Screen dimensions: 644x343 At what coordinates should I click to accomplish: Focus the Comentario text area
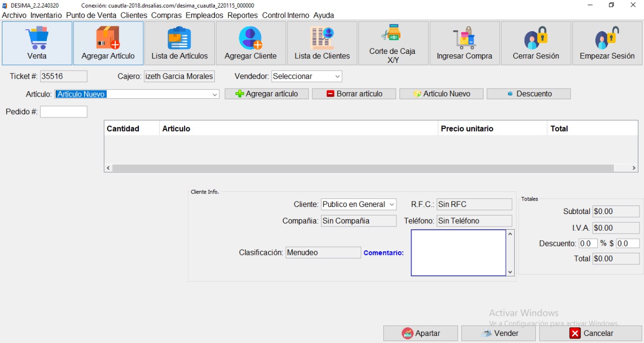coord(458,253)
